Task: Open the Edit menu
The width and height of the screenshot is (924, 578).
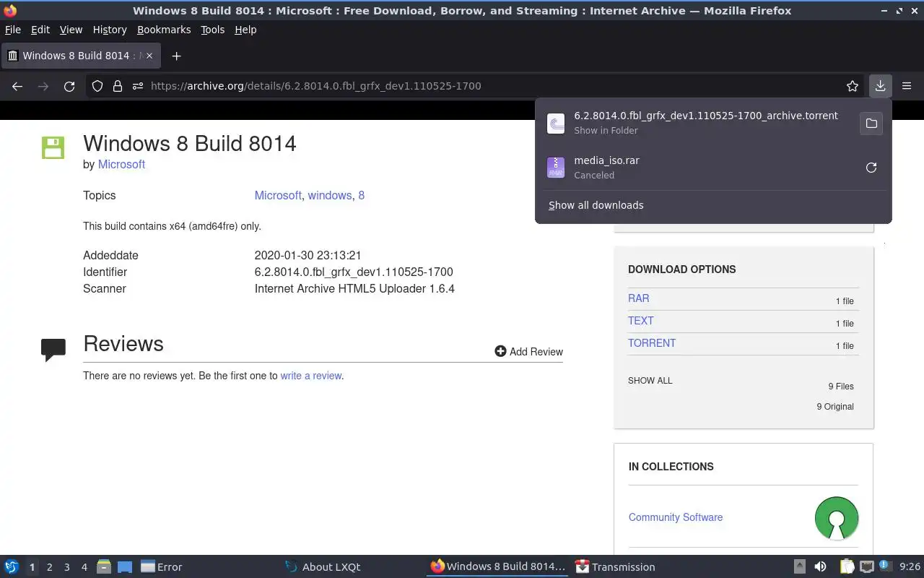Action: coord(40,30)
